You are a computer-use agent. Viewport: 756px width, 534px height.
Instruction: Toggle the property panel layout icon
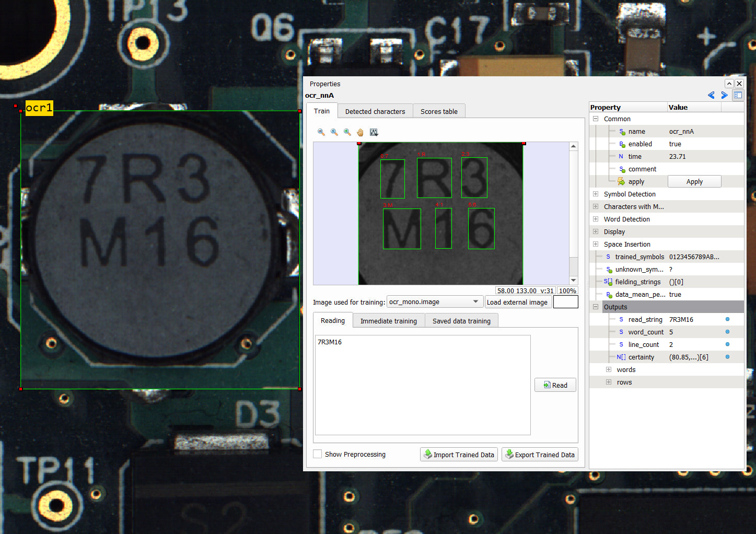point(738,95)
